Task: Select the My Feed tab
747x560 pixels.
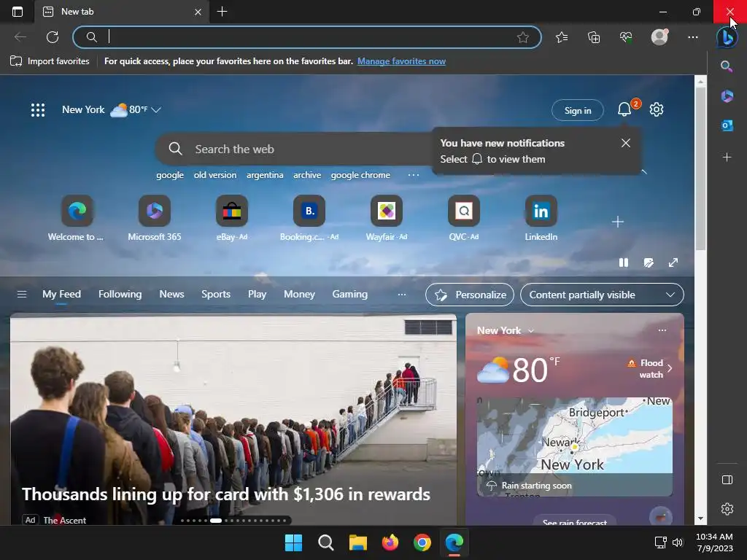Action: click(x=61, y=295)
